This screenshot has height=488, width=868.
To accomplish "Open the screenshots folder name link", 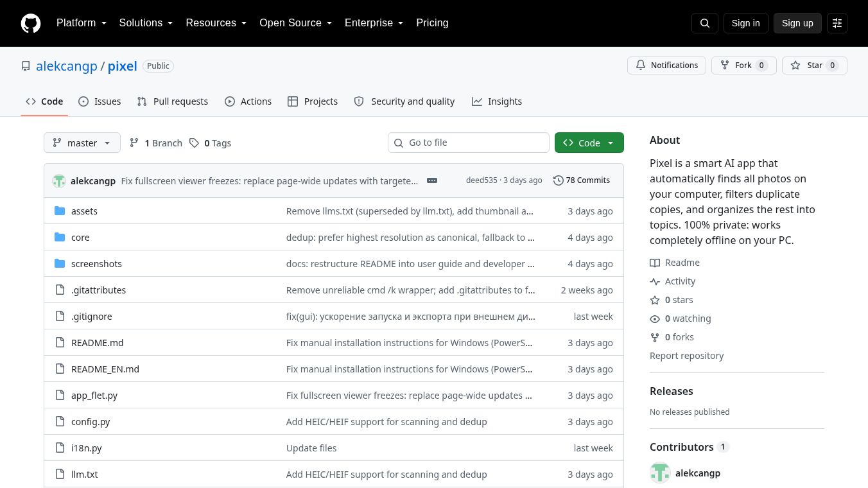I will coord(96,264).
